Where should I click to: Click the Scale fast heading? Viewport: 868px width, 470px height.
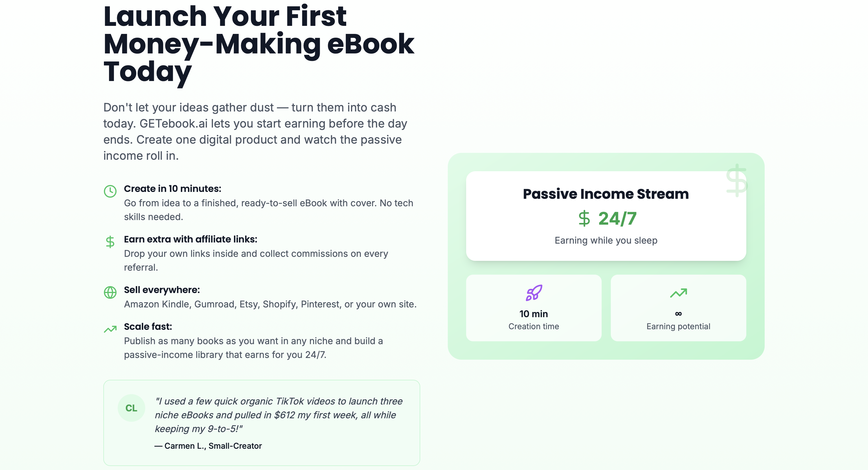tap(148, 327)
